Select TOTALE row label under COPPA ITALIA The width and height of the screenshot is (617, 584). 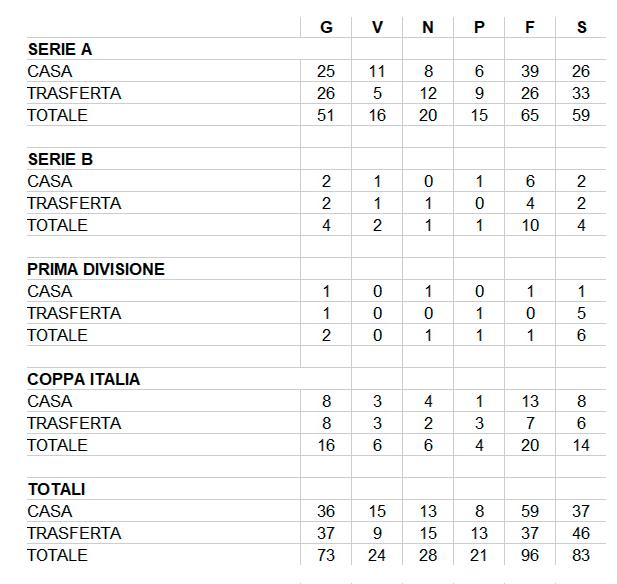point(57,445)
